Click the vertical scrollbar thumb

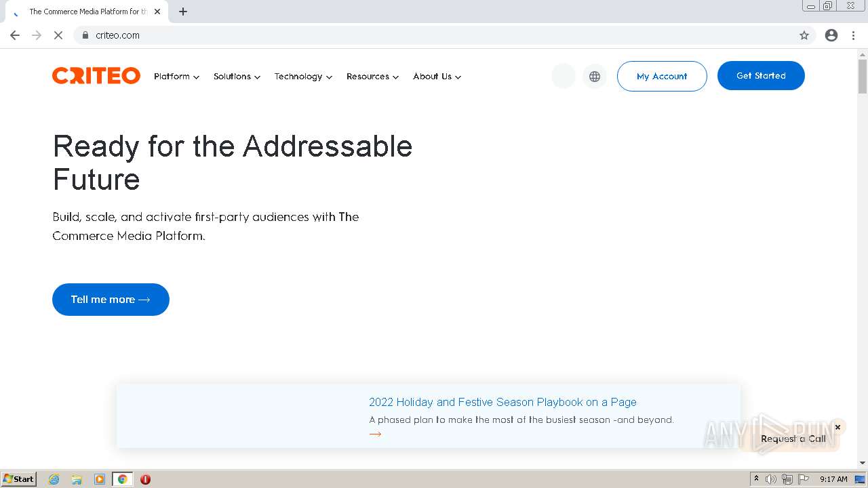[863, 77]
